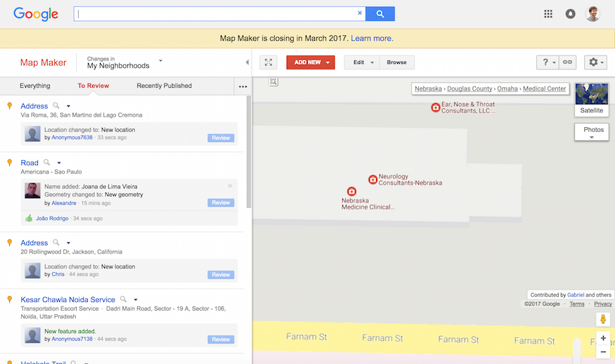Click Alexandre's profile photo
Viewport: 615px width, 364px height.
(32, 190)
